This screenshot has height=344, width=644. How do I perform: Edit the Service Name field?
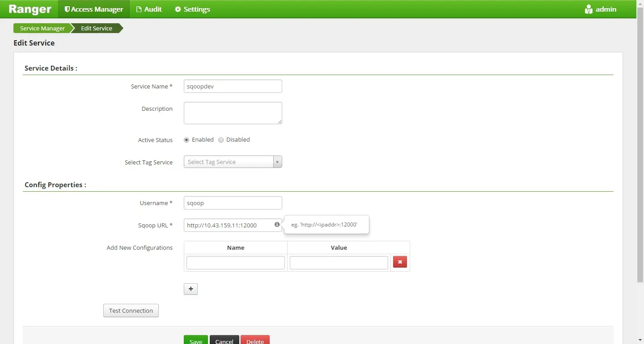[x=233, y=86]
